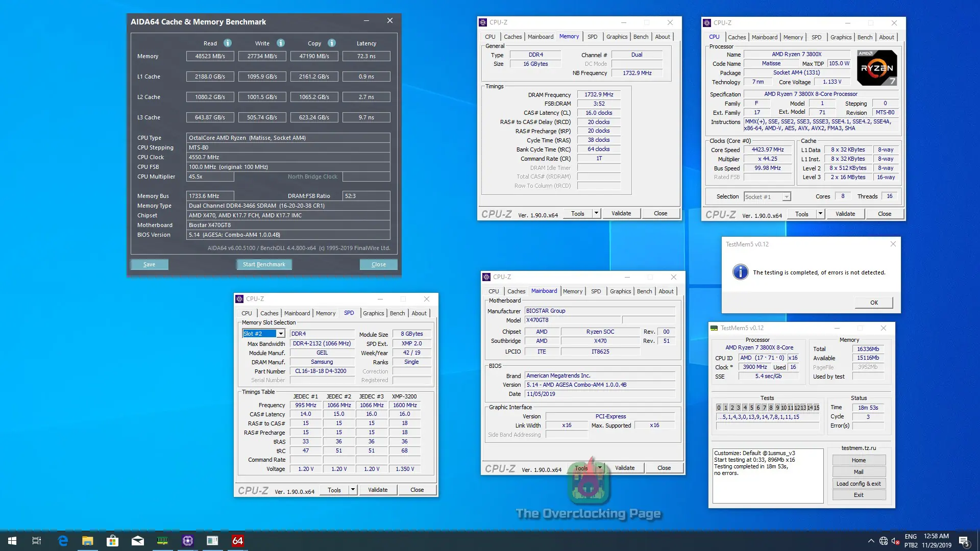Toggle test number 5 in TestMem5 tests row
980x551 pixels.
click(x=751, y=408)
